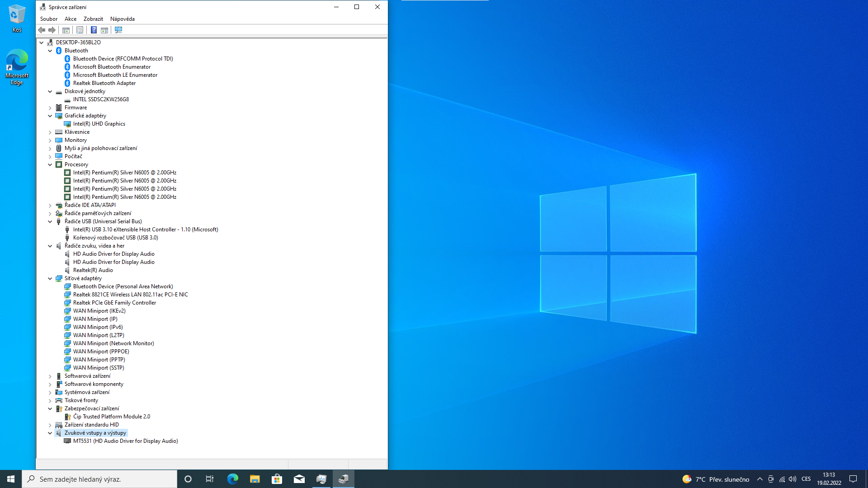Click the scan for hardware changes icon
The height and width of the screenshot is (488, 868).
point(118,30)
